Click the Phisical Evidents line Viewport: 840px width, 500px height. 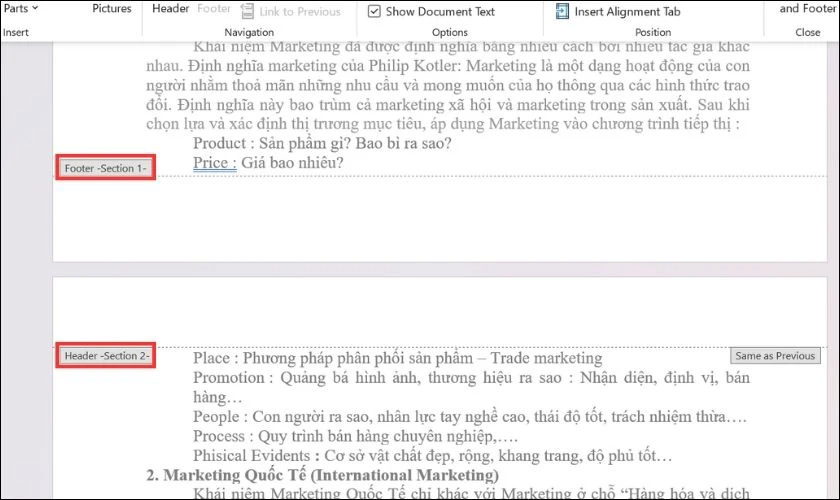(432, 456)
